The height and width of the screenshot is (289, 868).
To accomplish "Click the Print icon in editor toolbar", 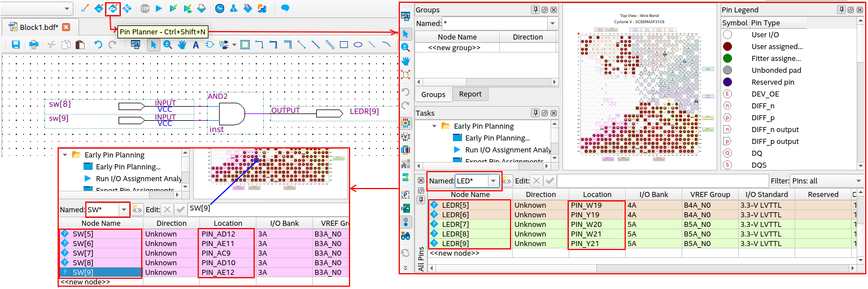I will coord(33,45).
